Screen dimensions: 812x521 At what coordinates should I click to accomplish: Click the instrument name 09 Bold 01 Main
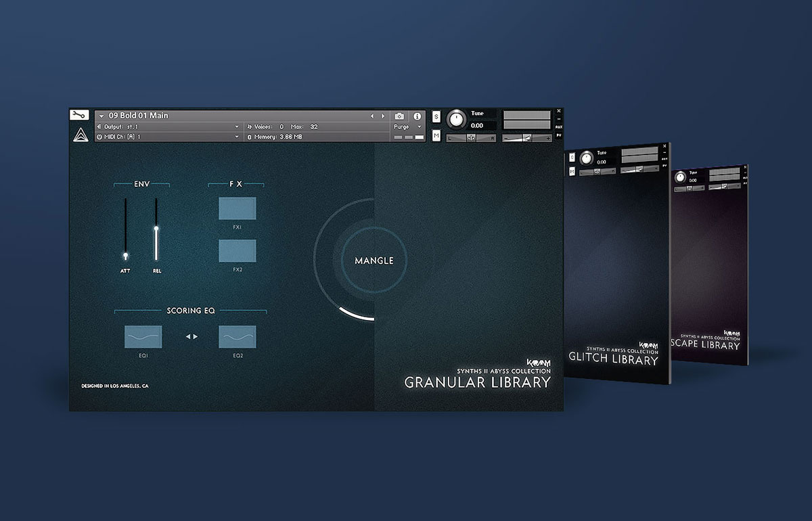[139, 116]
